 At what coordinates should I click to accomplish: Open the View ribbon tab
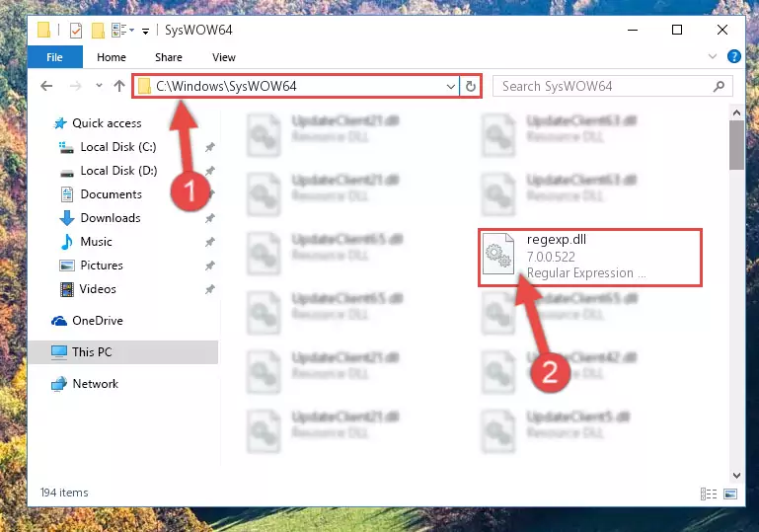click(x=224, y=57)
